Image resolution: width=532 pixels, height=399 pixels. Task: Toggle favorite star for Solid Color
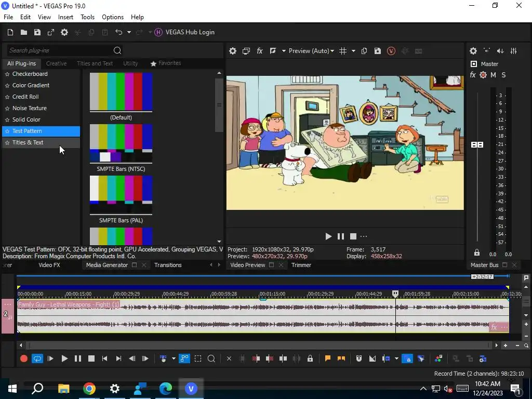click(x=7, y=120)
